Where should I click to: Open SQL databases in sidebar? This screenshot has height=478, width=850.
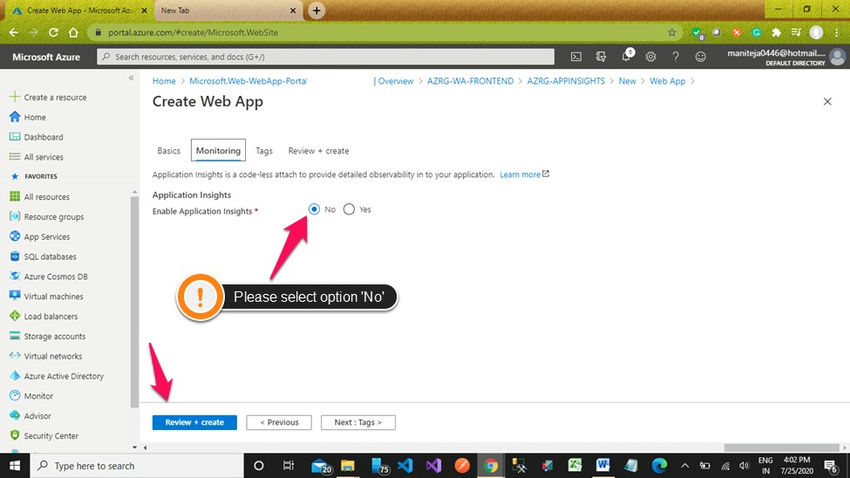click(50, 256)
